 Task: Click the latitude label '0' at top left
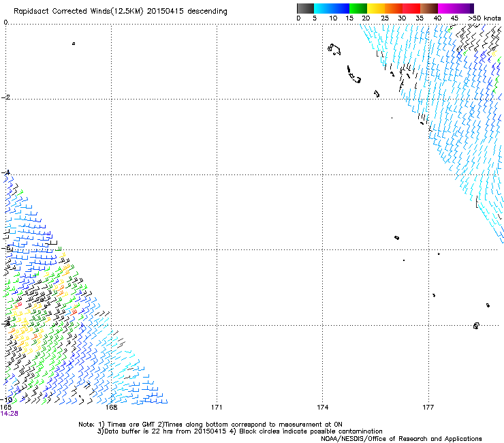tap(5, 22)
